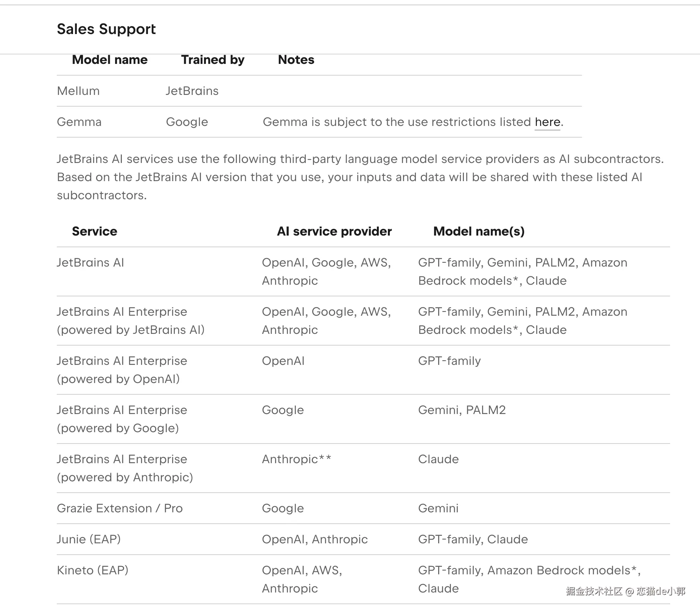Click the "Model name" column header

coord(110,60)
